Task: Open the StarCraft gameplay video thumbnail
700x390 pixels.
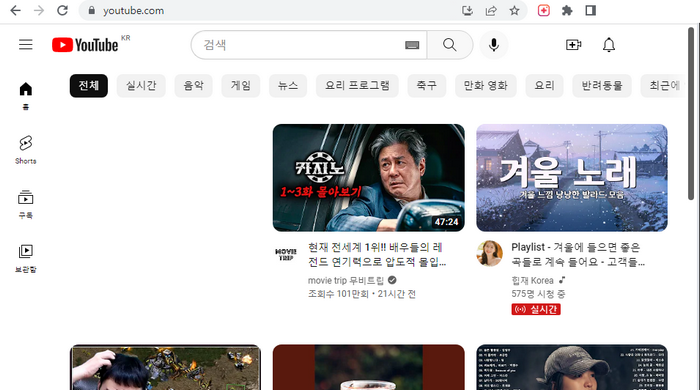Action: click(x=165, y=367)
